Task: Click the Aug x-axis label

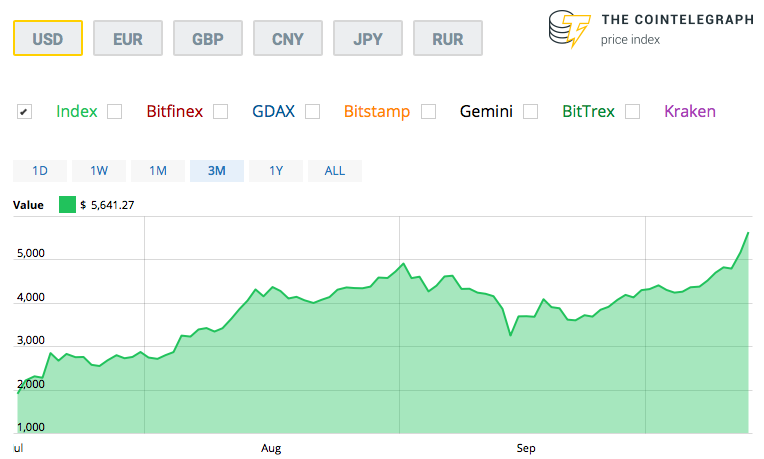Action: point(271,448)
